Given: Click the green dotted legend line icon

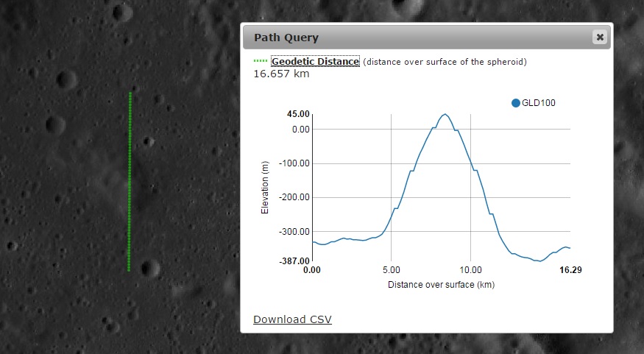Looking at the screenshot, I should pos(261,62).
